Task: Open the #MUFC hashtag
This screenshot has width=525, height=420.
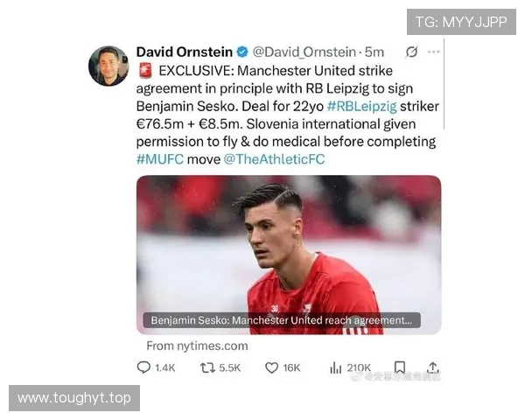Action: [x=160, y=159]
